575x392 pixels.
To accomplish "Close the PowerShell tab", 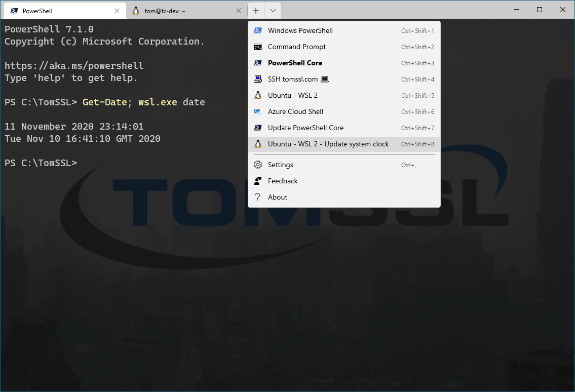I will 117,11.
